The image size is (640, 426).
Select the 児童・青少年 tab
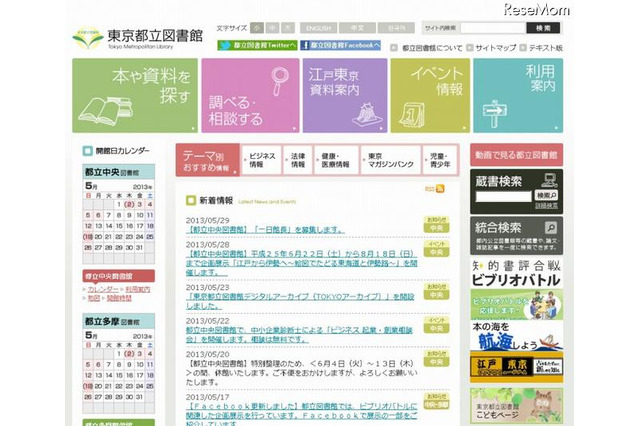pyautogui.click(x=440, y=160)
